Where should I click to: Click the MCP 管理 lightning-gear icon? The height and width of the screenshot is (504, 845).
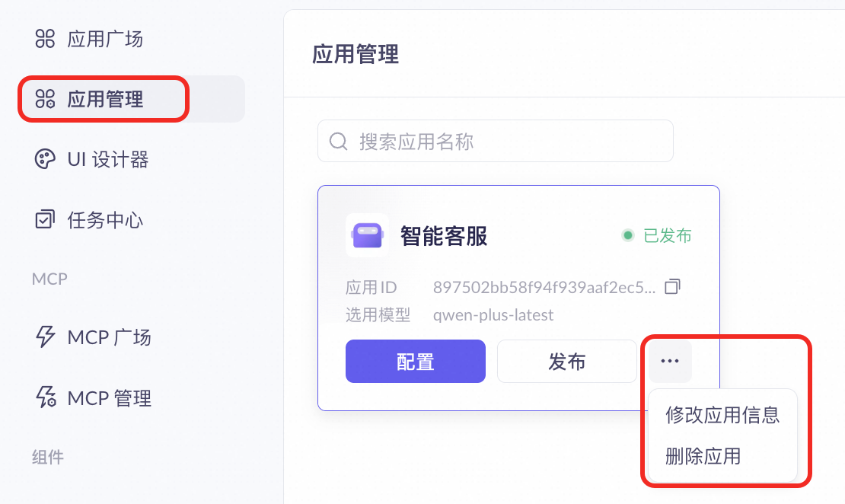point(46,397)
